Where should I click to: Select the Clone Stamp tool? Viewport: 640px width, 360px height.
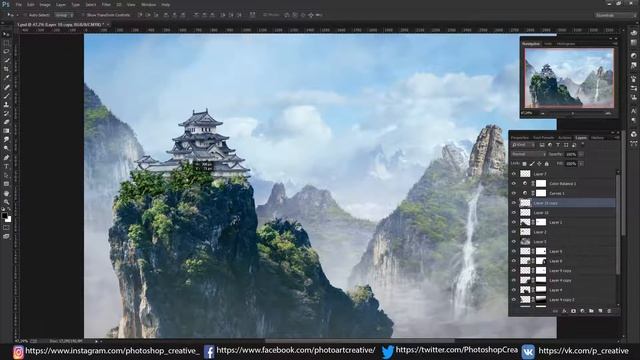[6, 104]
